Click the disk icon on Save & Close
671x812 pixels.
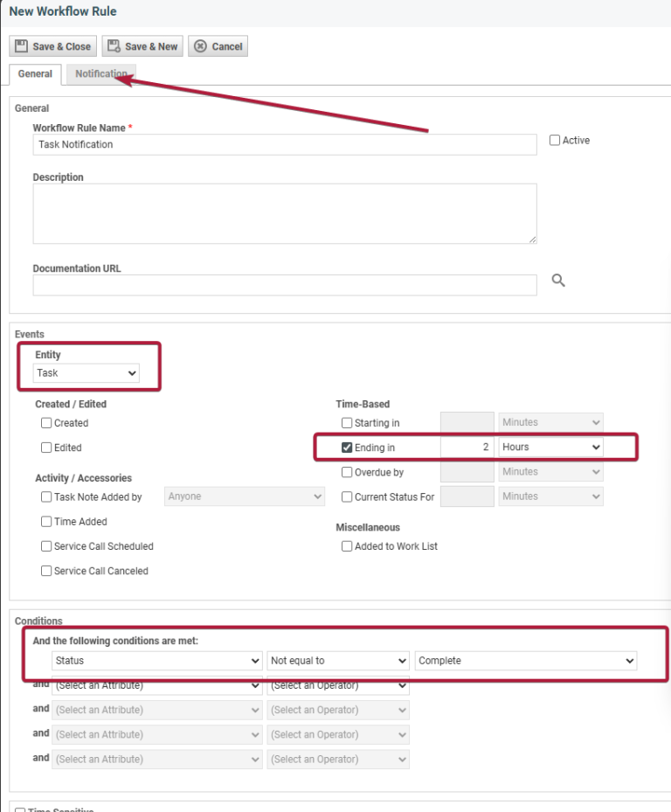tap(20, 45)
